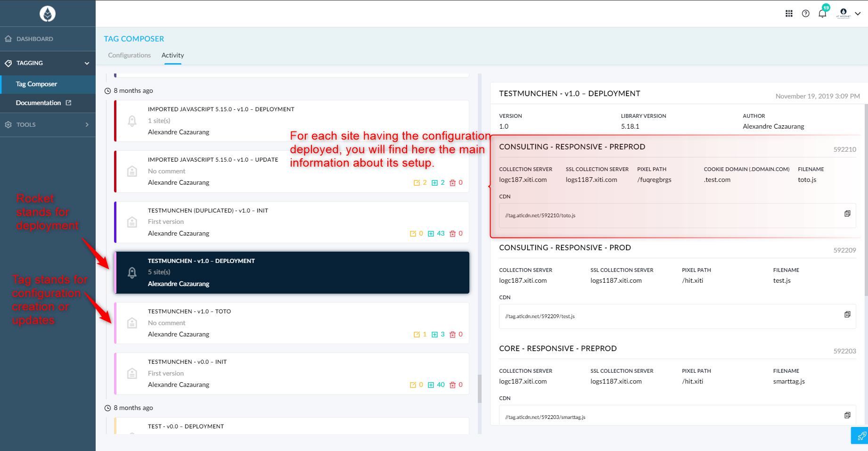Image resolution: width=868 pixels, height=451 pixels.
Task: Open the Dashboard page
Action: click(x=34, y=39)
